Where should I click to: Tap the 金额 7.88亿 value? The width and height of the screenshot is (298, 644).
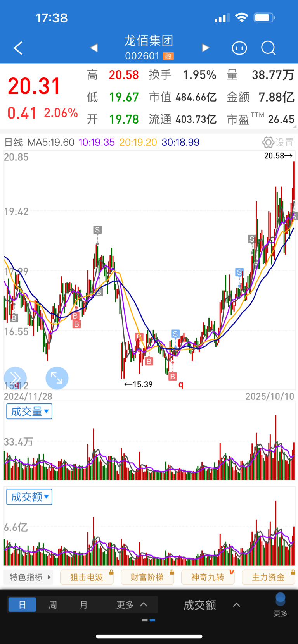[277, 97]
